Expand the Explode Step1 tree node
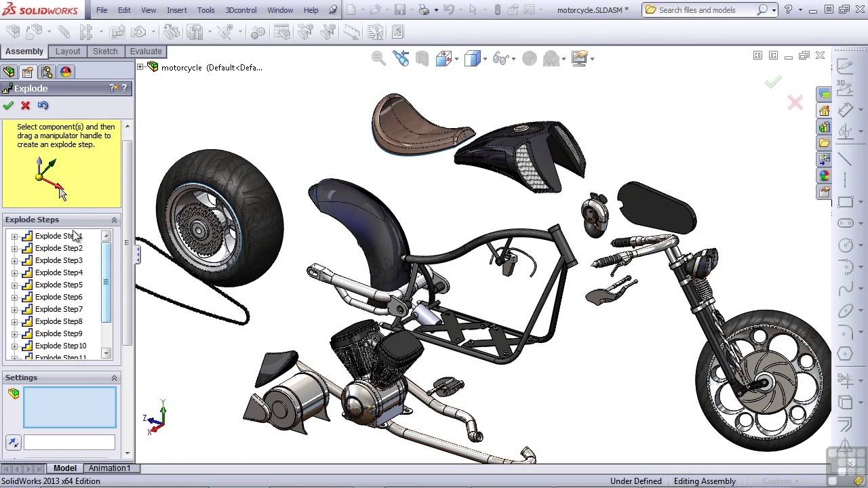Screen dimensions: 868x488 [x=15, y=237]
